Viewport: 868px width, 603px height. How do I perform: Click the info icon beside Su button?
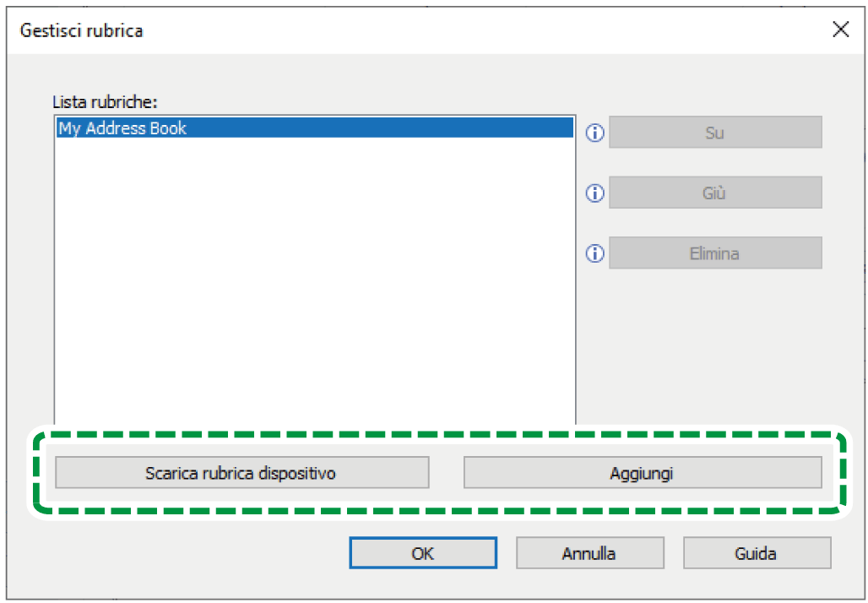pos(594,133)
